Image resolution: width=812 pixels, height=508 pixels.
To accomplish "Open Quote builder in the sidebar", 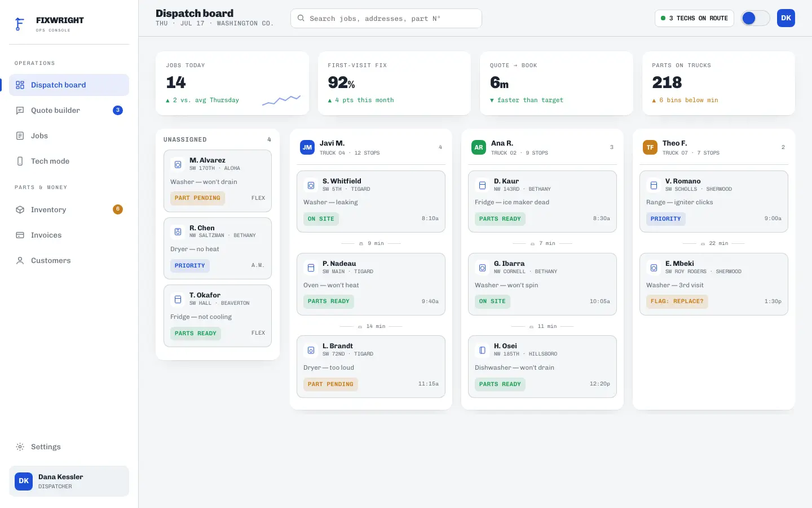I will (x=69, y=111).
